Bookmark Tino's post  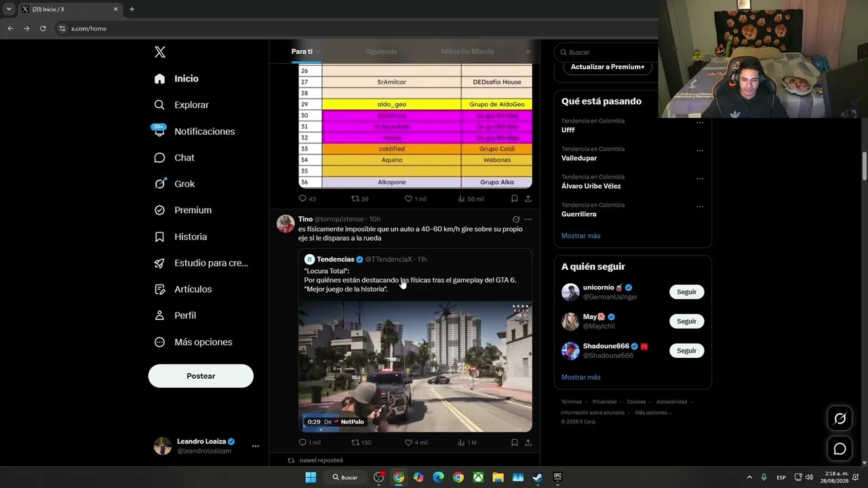[x=515, y=443]
